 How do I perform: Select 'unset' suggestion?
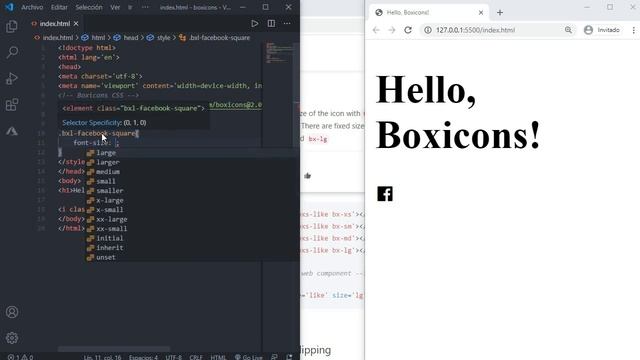pos(192,257)
